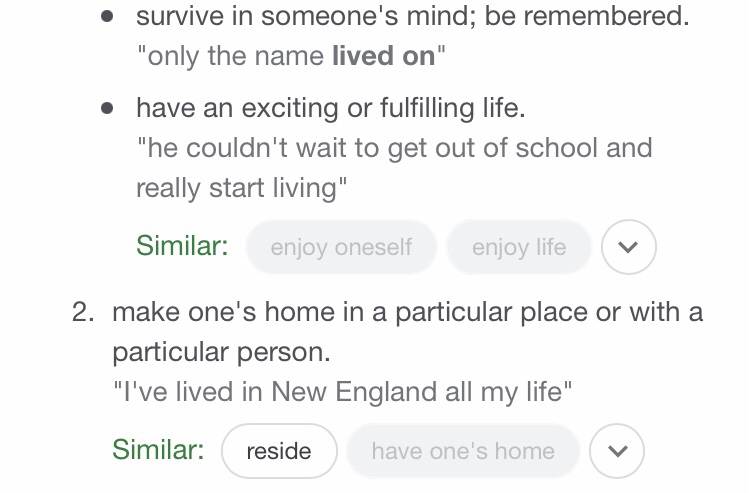Click the definition number "2."

[x=84, y=312]
